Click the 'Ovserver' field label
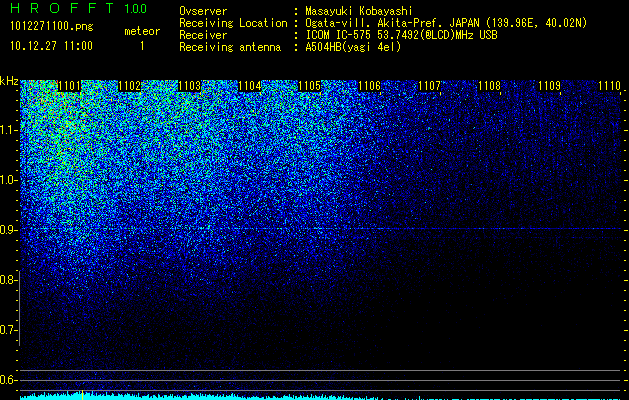Viewport: 629px width, 400px height. (x=203, y=11)
